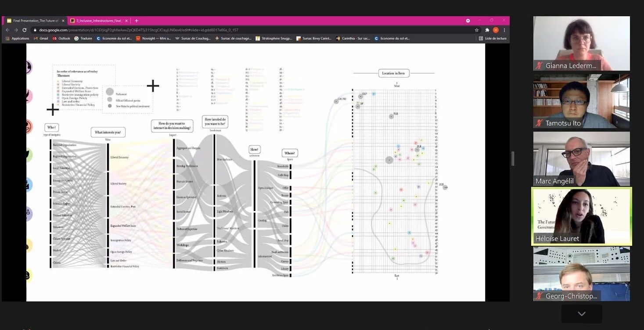The image size is (644, 330).
Task: Select Gianna Ledermann's video tile
Action: click(x=582, y=43)
